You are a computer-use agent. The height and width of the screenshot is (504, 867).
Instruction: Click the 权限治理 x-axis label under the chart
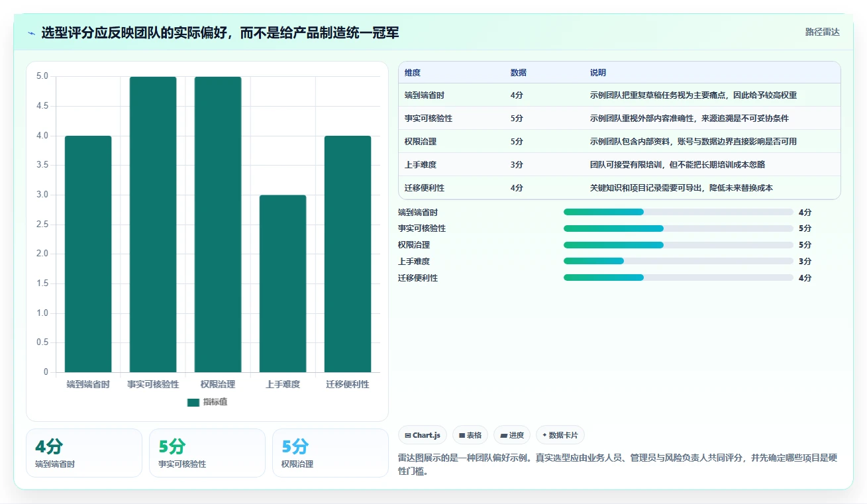point(218,384)
